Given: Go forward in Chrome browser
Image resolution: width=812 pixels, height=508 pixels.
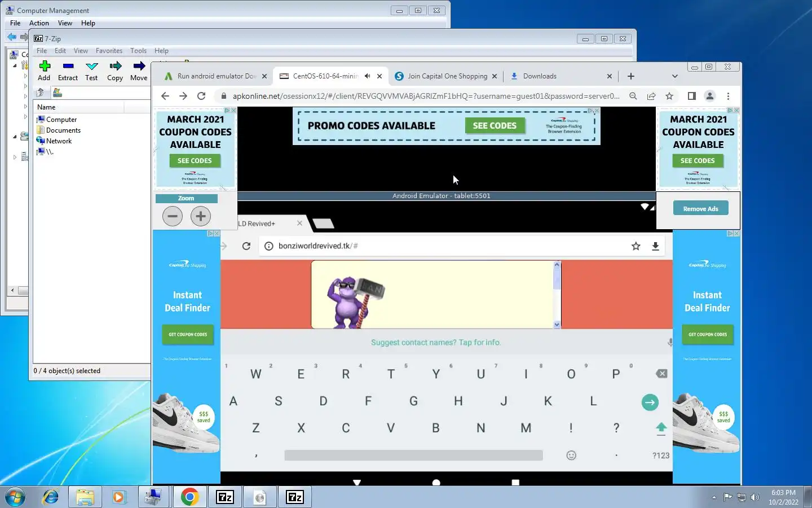Looking at the screenshot, I should pos(183,96).
